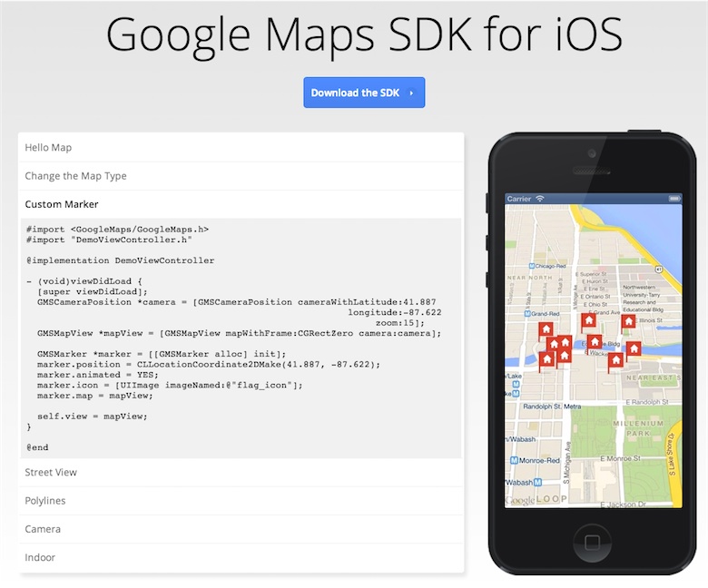Click the marker.map = mapView; line
The width and height of the screenshot is (708, 588).
(x=94, y=396)
